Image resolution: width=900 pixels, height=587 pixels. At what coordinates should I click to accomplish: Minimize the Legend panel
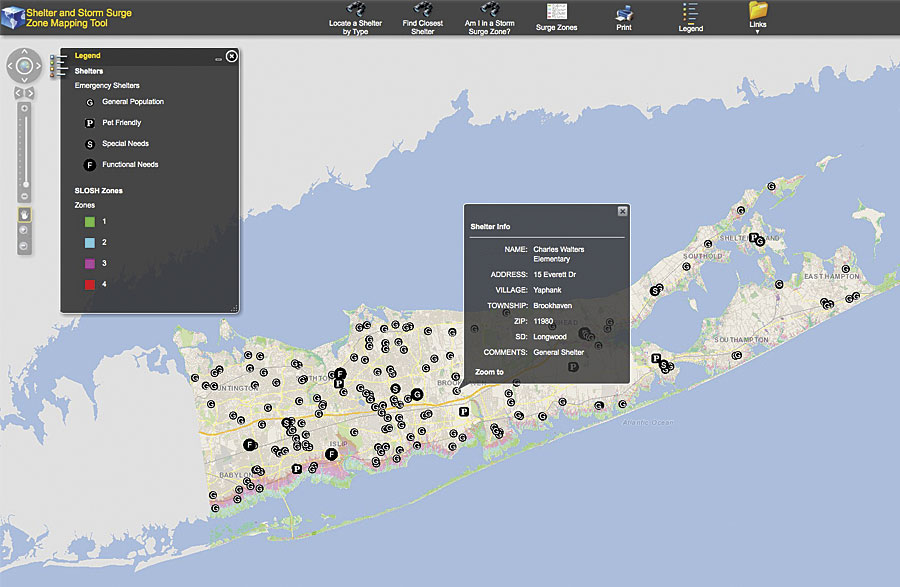pos(218,59)
